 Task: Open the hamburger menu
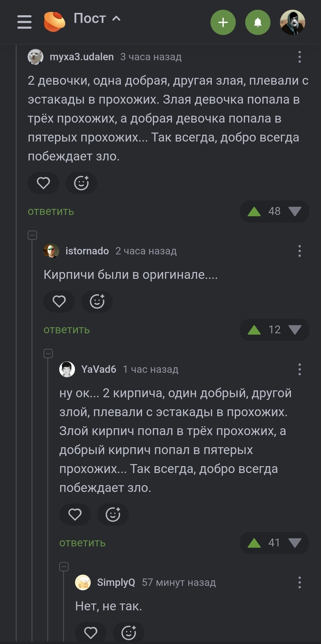pos(24,22)
